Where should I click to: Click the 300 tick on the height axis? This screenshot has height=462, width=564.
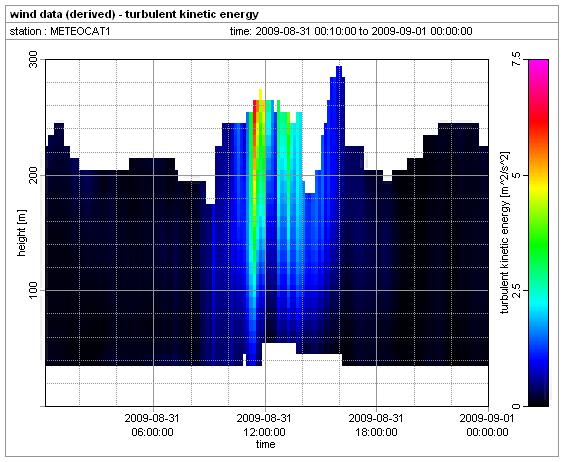click(x=33, y=59)
